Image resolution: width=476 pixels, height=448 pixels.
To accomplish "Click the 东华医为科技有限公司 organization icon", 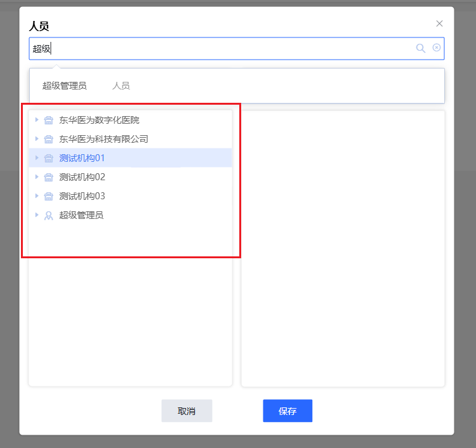I will pyautogui.click(x=48, y=139).
